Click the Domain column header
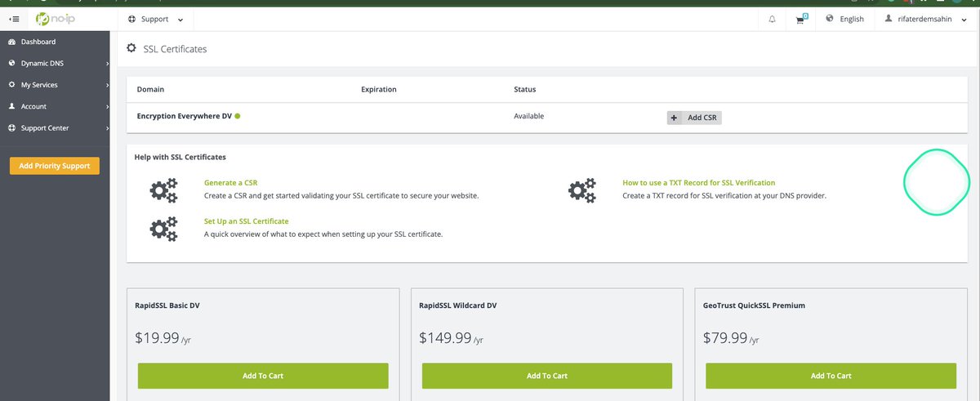Image resolution: width=980 pixels, height=401 pixels. tap(150, 89)
